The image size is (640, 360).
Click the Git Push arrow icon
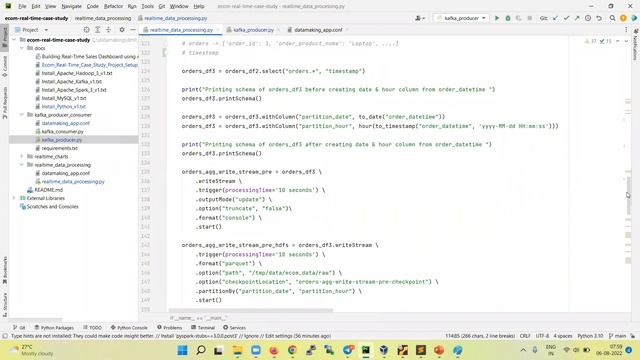coord(577,18)
